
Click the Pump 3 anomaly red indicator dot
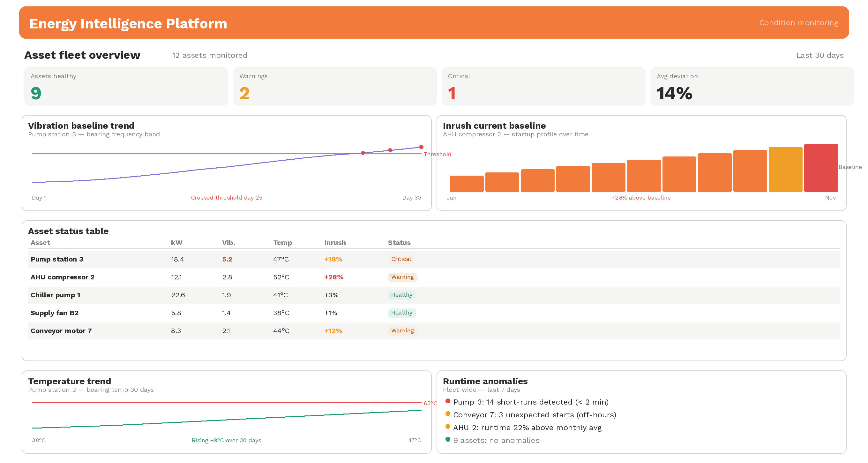click(x=448, y=401)
